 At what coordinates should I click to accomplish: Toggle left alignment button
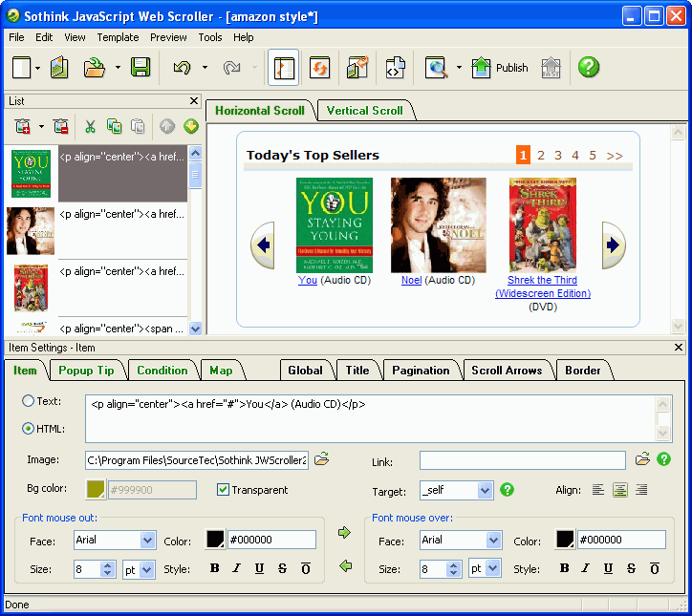tap(598, 489)
